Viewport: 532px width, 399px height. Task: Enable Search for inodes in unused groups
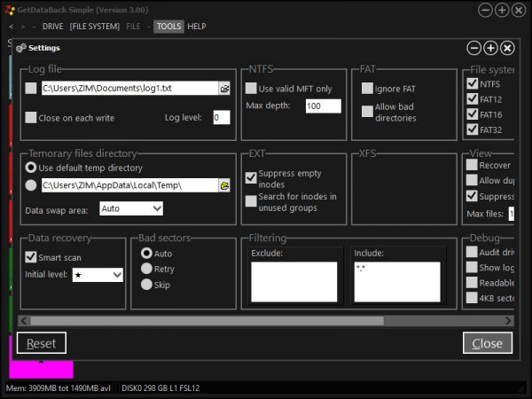pyautogui.click(x=251, y=201)
